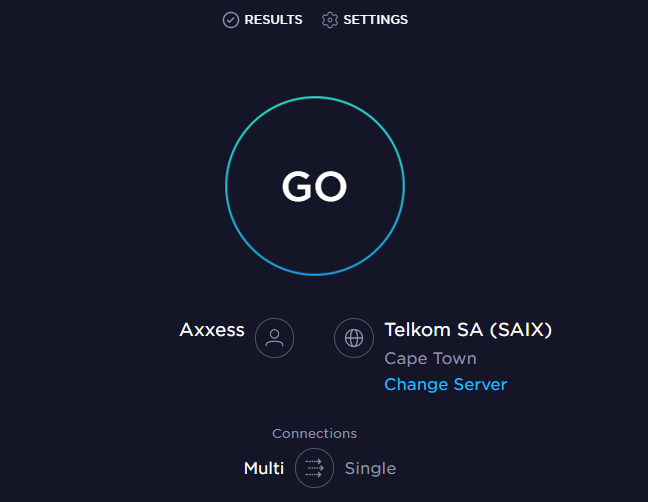Click the word Server in Change Server
This screenshot has width=648, height=502.
click(x=480, y=384)
